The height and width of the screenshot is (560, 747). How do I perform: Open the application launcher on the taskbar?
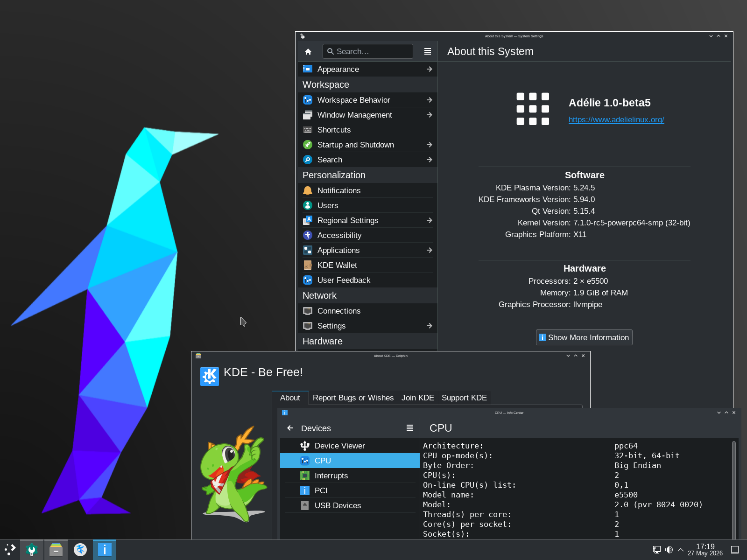click(10, 550)
